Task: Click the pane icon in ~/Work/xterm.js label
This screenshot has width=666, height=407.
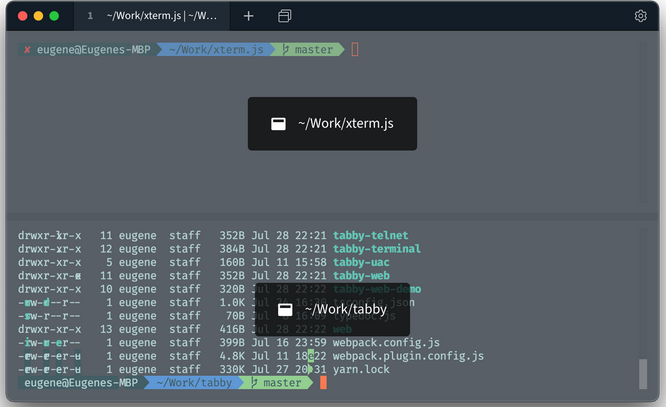Action: pos(278,124)
